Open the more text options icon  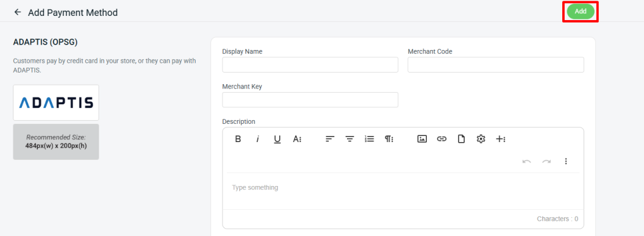click(298, 139)
